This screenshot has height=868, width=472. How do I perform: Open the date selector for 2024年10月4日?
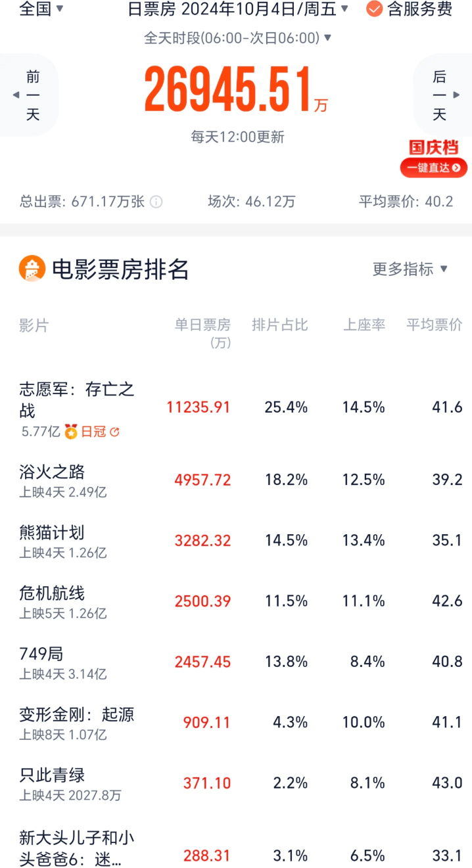coord(238,9)
